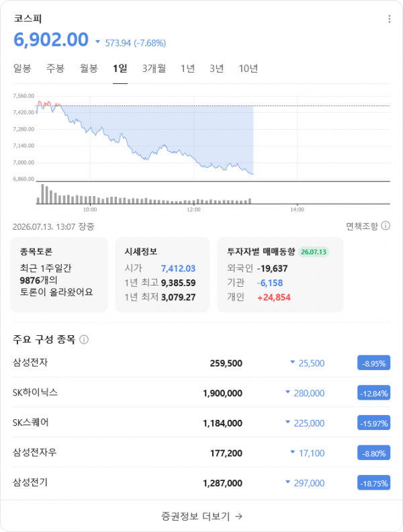This screenshot has width=403, height=532.
Task: Switch chart range to 3개월
Action: click(x=154, y=69)
